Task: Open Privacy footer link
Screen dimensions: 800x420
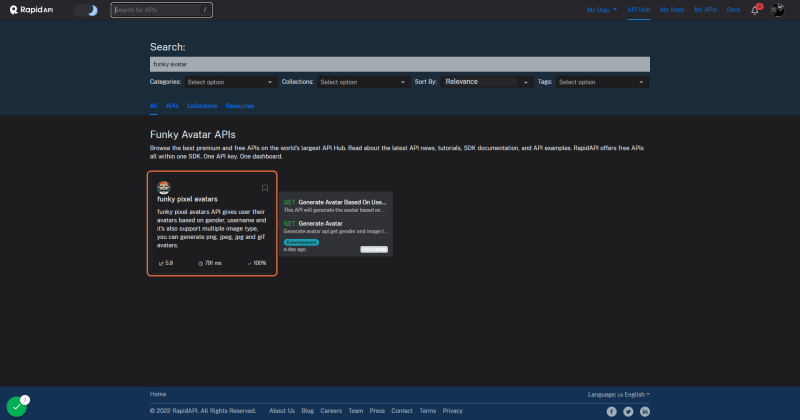Action: click(453, 411)
